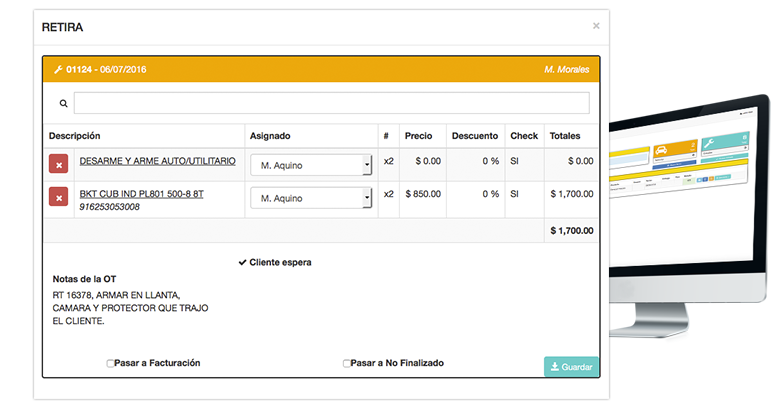780x408 pixels.
Task: Click the wrench tile on the monitor screen
Action: point(709,145)
